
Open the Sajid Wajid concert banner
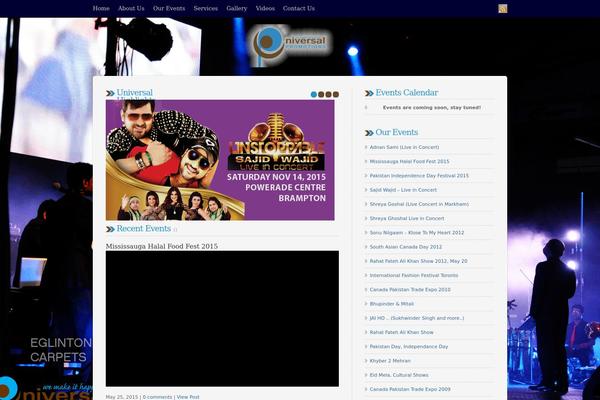click(x=220, y=159)
